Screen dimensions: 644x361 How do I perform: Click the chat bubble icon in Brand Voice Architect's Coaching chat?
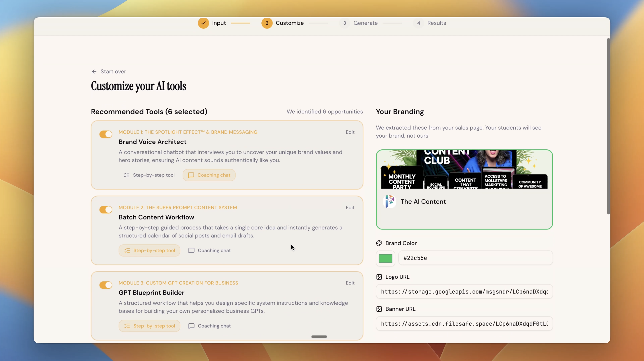pos(191,175)
